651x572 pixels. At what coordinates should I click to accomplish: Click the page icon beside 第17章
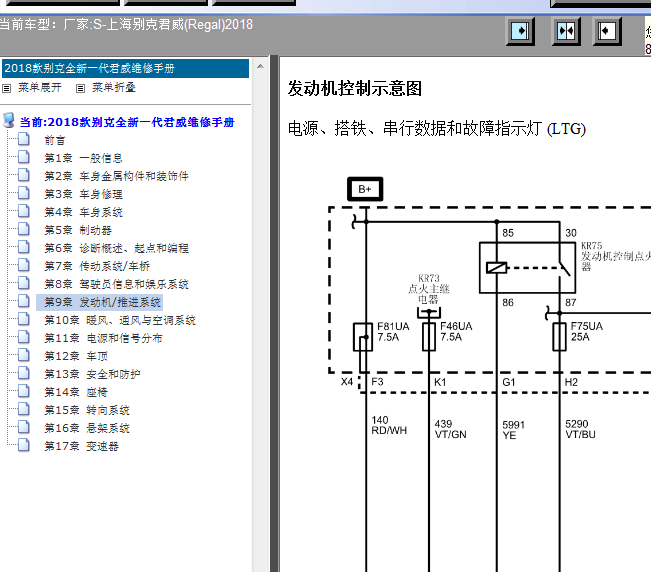tap(24, 445)
